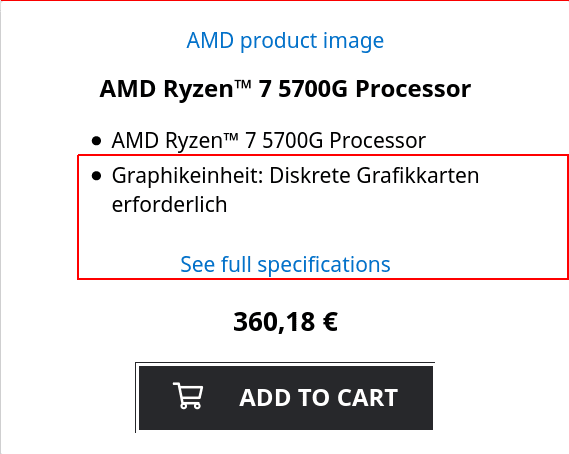Click the word erforderlich
Image resolution: width=569 pixels, height=454 pixels.
click(169, 205)
